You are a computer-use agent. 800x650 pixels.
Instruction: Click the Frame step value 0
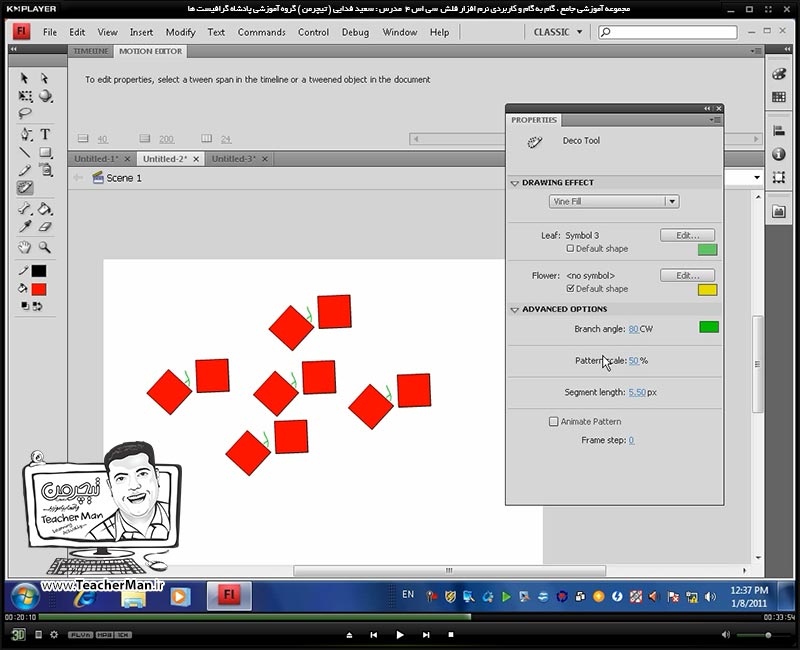click(631, 440)
